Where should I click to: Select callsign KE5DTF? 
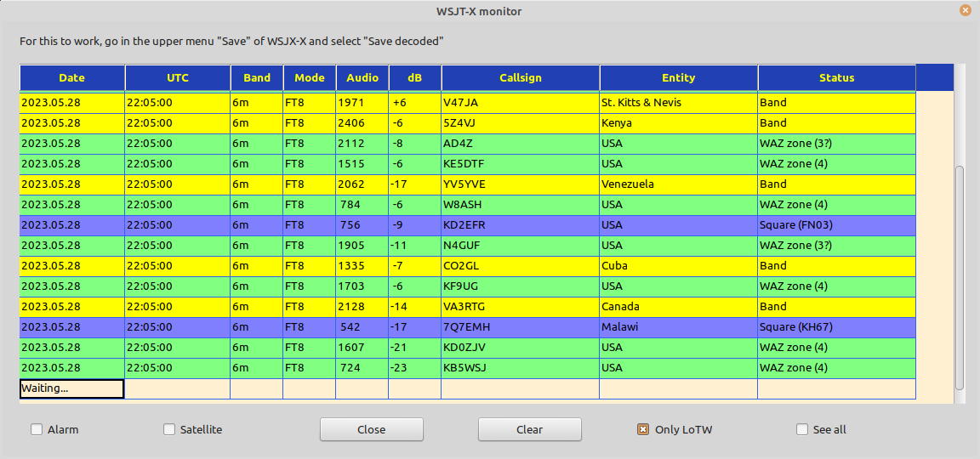[x=521, y=164]
